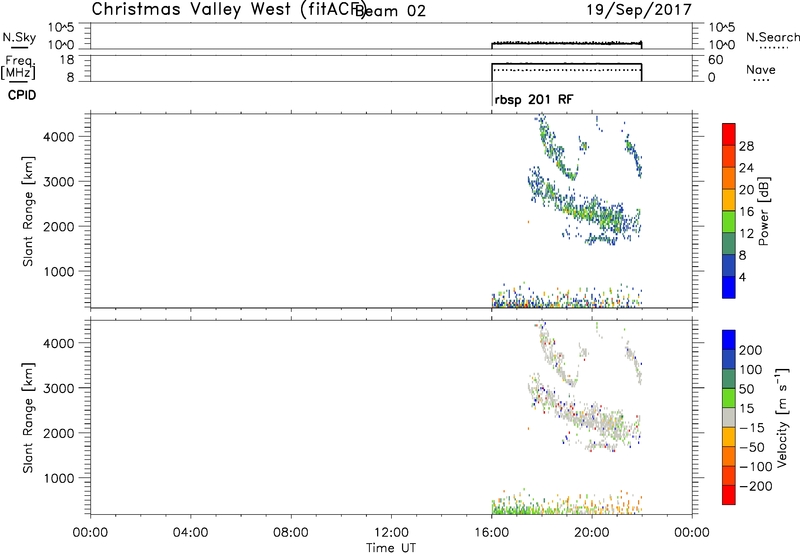Click the 'N.Search' legend label
This screenshot has height=554, width=800.
point(773,37)
